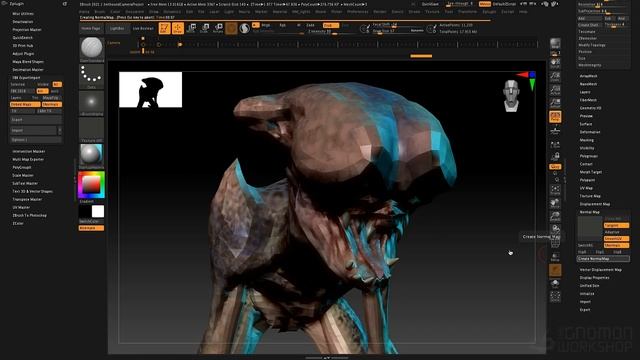The height and width of the screenshot is (360, 640).
Task: Toggle the Local symmetry icon
Action: coord(555,144)
